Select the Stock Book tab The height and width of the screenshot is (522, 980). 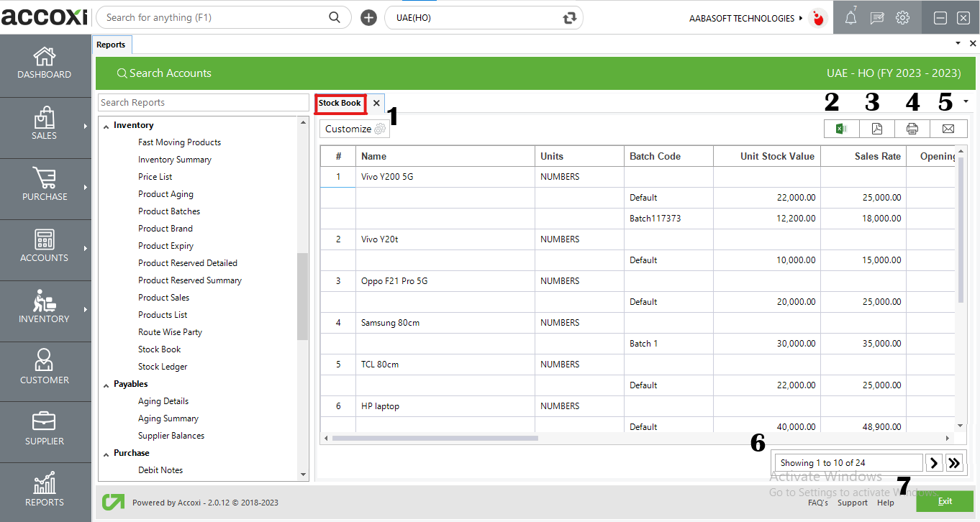pyautogui.click(x=340, y=104)
